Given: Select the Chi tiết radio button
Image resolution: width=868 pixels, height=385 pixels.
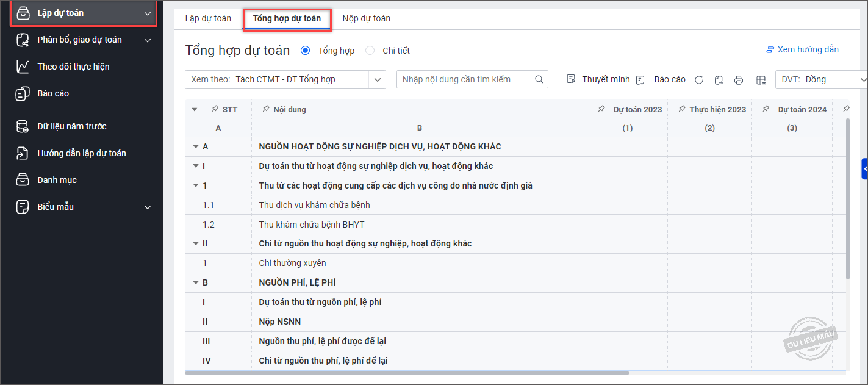Looking at the screenshot, I should 370,51.
